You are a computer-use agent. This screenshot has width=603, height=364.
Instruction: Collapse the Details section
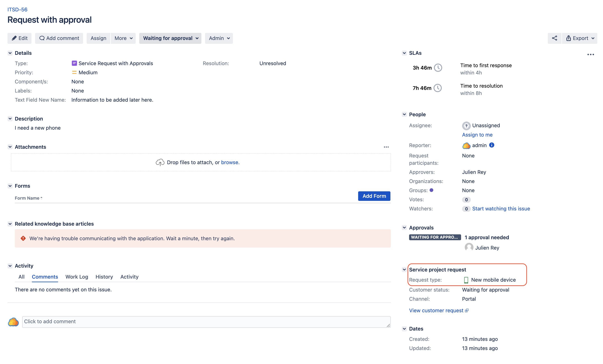[x=10, y=53]
